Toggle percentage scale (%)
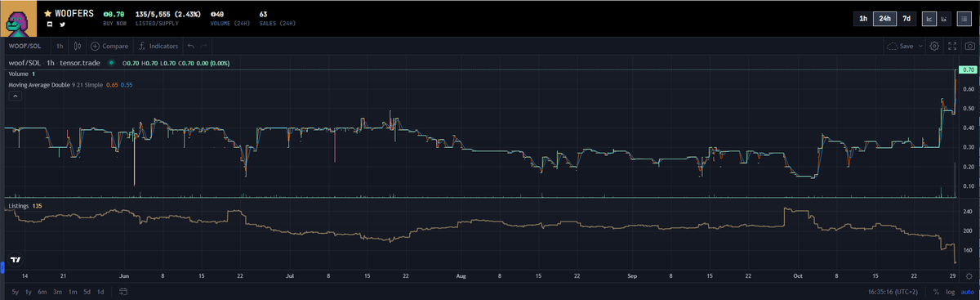Image resolution: width=980 pixels, height=300 pixels. tap(936, 292)
